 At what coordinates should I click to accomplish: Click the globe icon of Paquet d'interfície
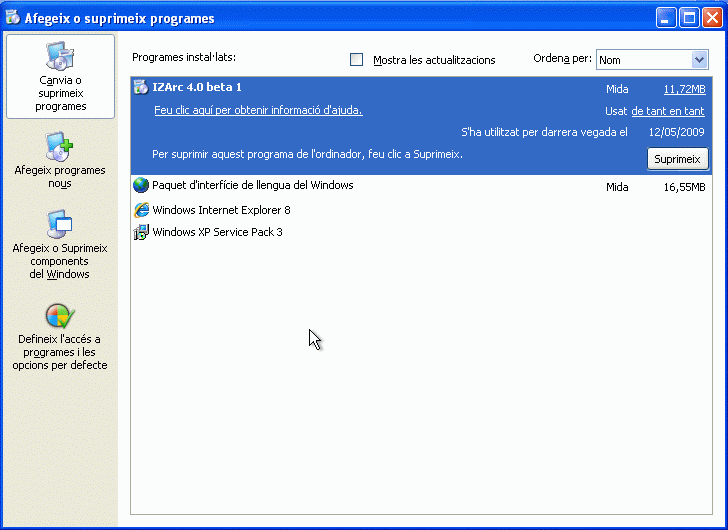pyautogui.click(x=141, y=185)
